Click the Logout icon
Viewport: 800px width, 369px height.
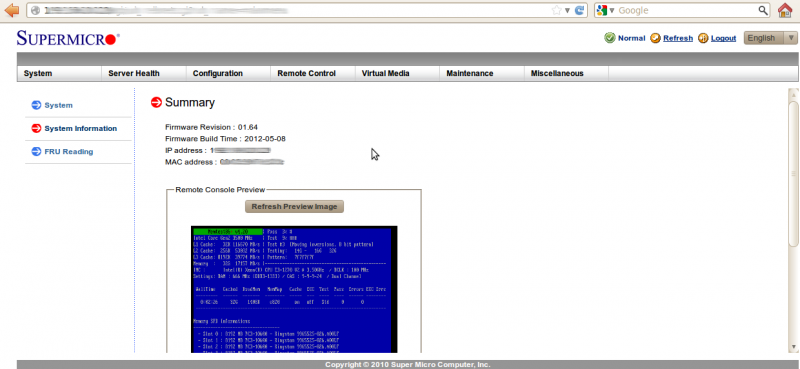coord(703,38)
